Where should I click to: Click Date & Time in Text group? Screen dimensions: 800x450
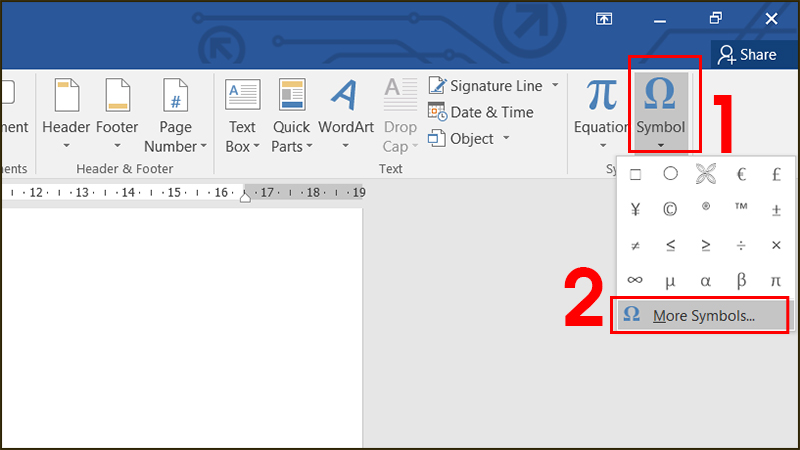pyautogui.click(x=481, y=112)
